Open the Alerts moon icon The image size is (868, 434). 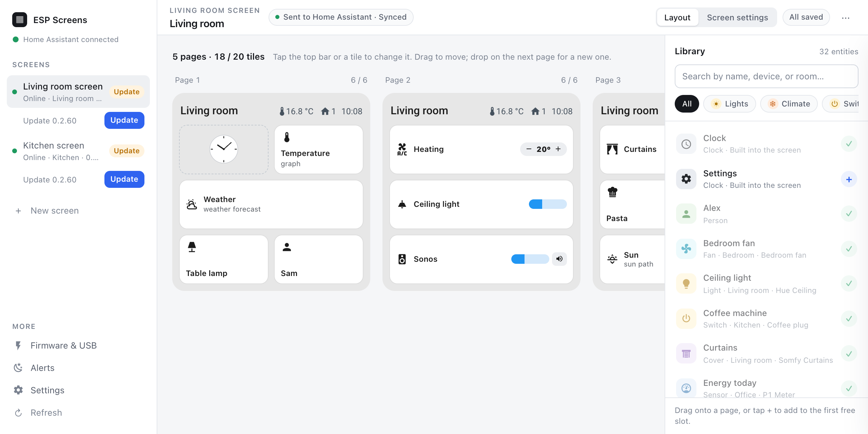(x=18, y=368)
